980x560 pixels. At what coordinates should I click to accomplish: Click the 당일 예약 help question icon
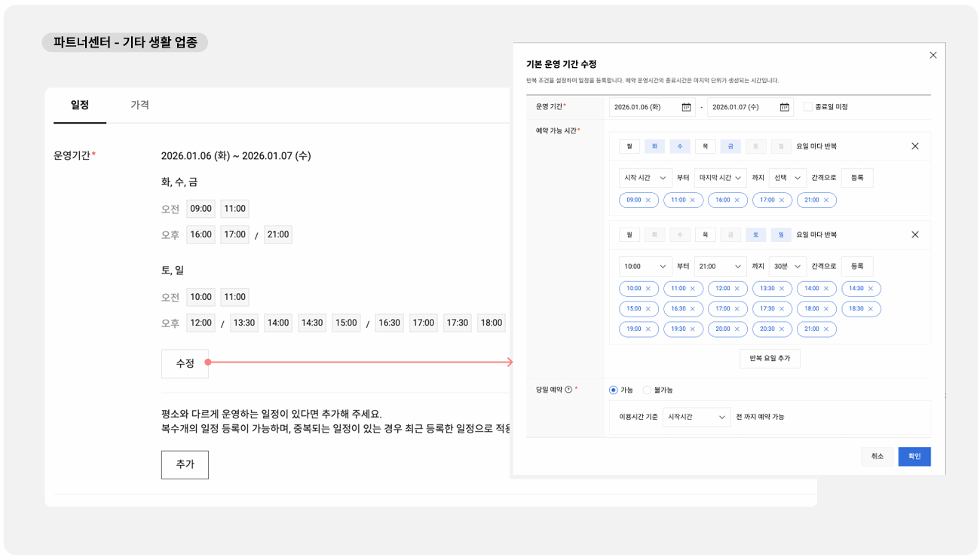[568, 390]
